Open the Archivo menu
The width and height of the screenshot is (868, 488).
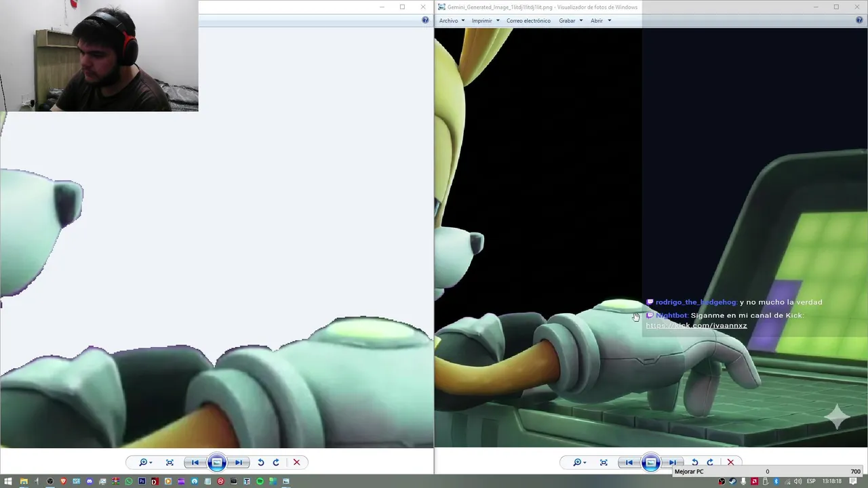452,21
